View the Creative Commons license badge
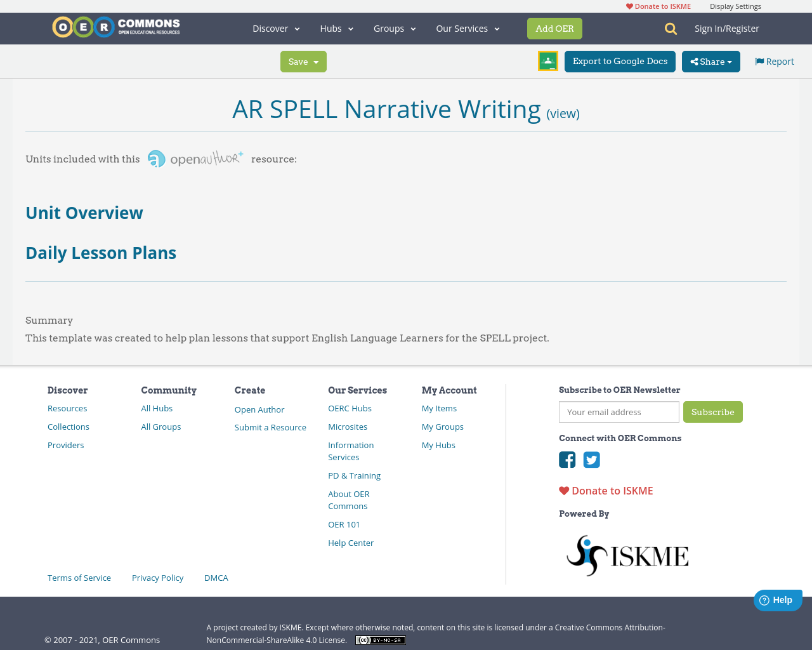The width and height of the screenshot is (812, 650). 380,640
